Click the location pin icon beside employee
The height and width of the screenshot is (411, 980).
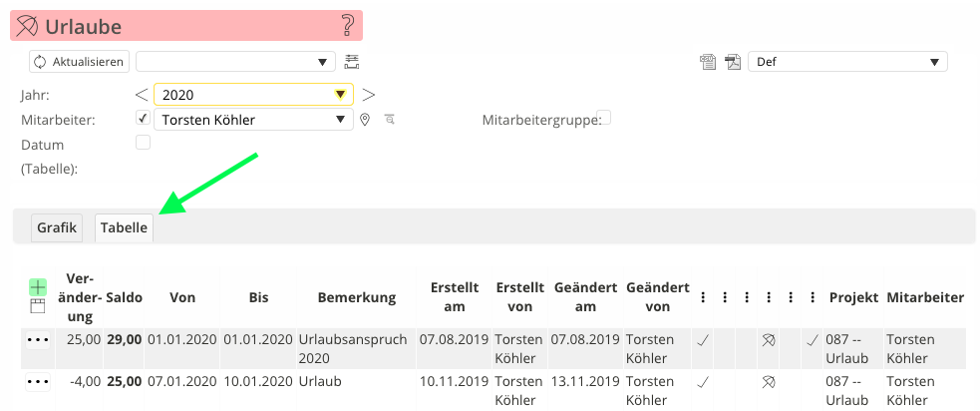(x=365, y=120)
